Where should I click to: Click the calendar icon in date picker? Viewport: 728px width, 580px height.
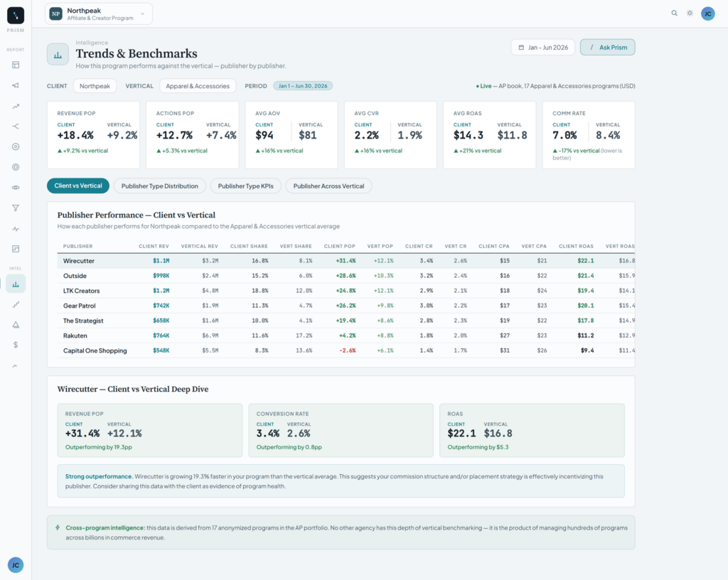point(521,48)
